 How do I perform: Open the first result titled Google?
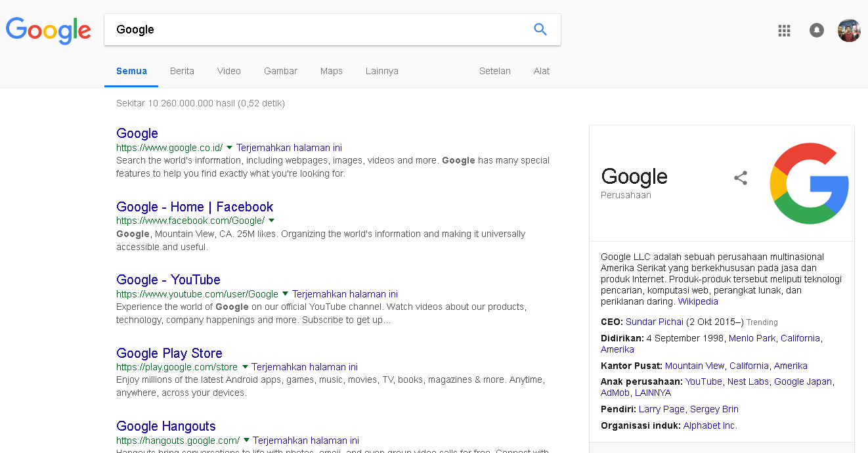137,133
